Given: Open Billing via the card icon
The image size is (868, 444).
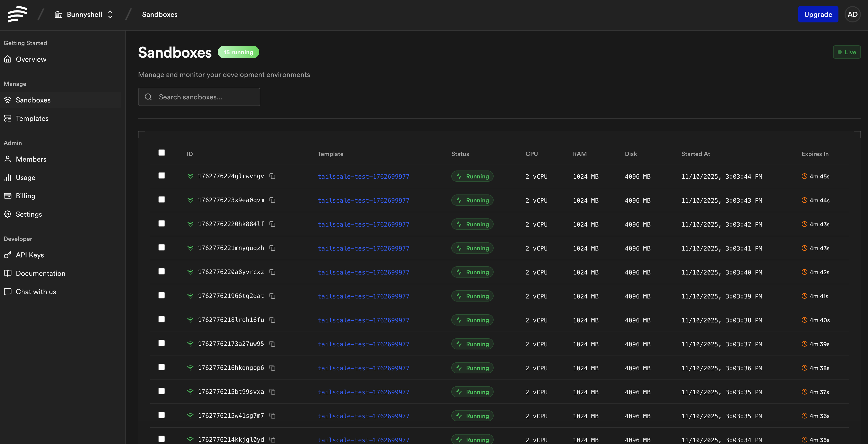Looking at the screenshot, I should [x=8, y=196].
